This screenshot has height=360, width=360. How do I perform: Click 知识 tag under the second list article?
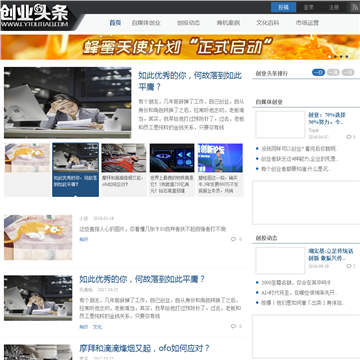click(84, 327)
